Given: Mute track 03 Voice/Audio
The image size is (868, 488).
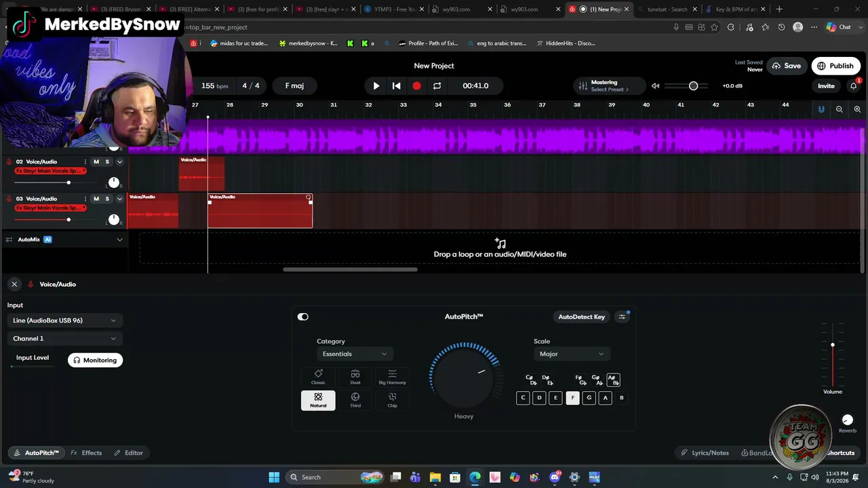Looking at the screenshot, I should click(x=96, y=199).
